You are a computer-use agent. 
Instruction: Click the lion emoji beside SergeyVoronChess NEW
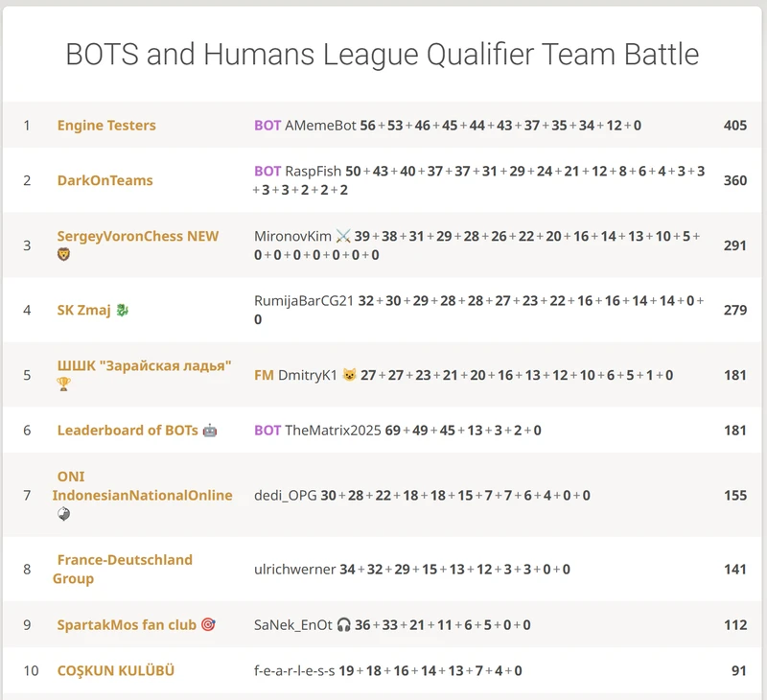pos(63,255)
